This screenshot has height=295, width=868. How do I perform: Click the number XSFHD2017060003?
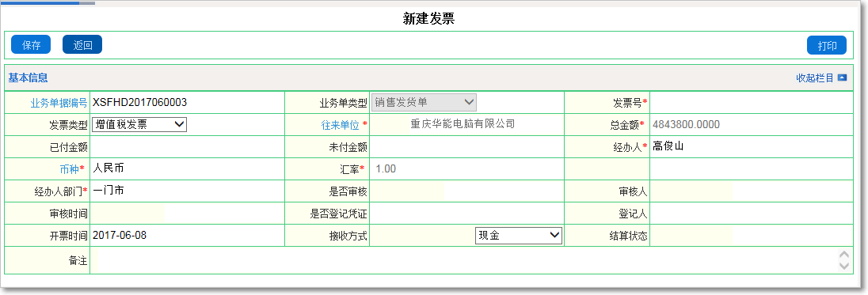[x=139, y=102]
